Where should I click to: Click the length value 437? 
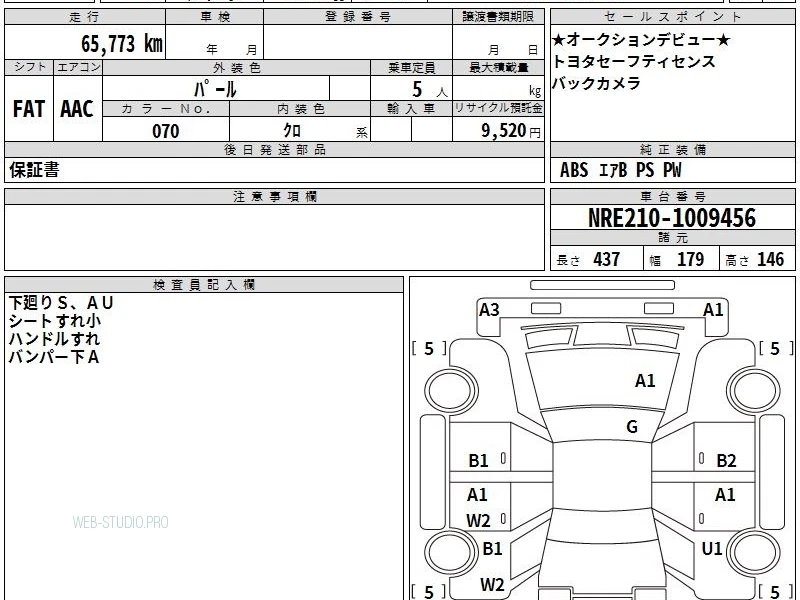click(x=607, y=259)
